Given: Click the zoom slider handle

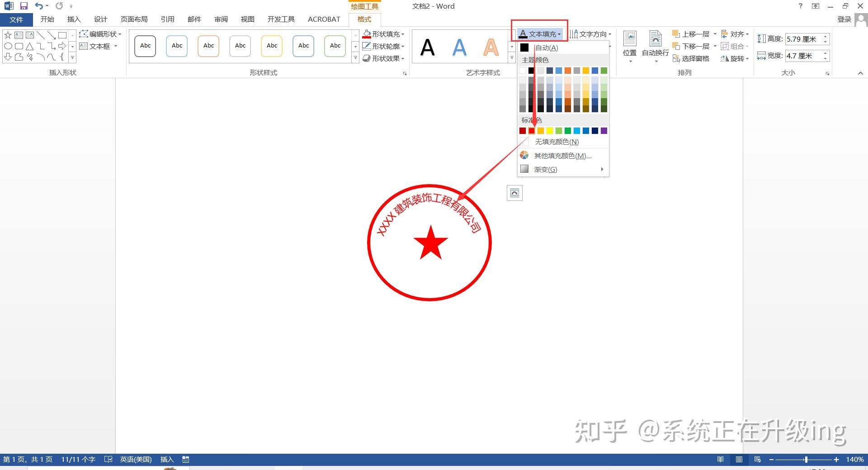Looking at the screenshot, I should point(806,459).
